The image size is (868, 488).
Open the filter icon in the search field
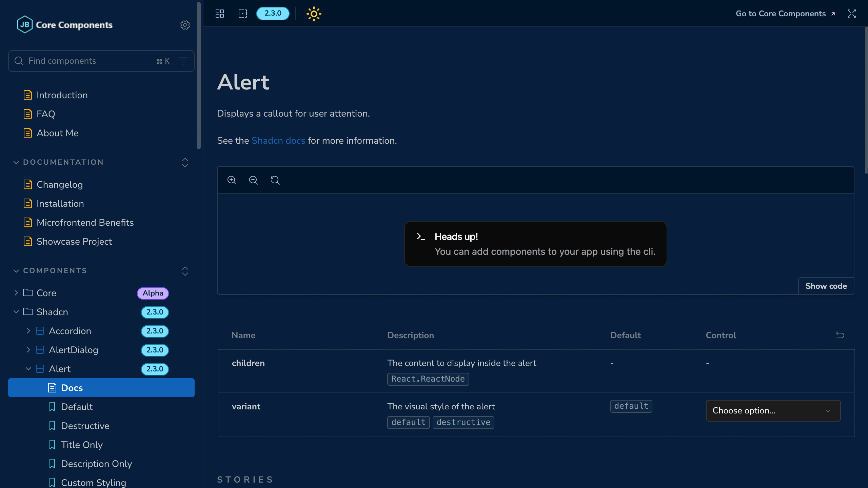point(183,61)
